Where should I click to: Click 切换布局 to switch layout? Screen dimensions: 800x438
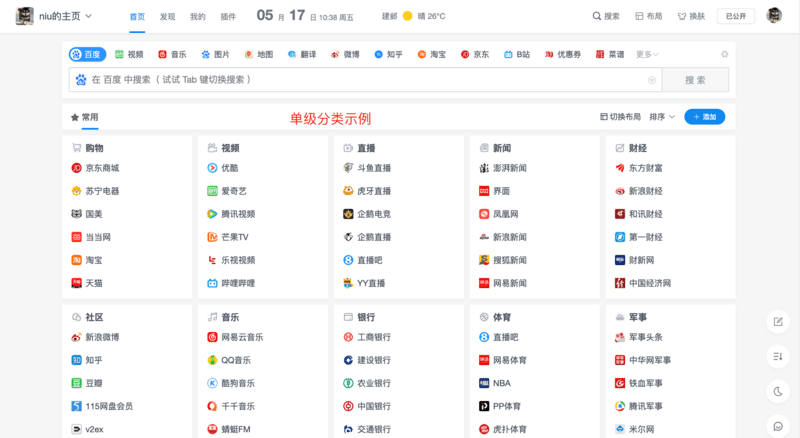point(620,117)
